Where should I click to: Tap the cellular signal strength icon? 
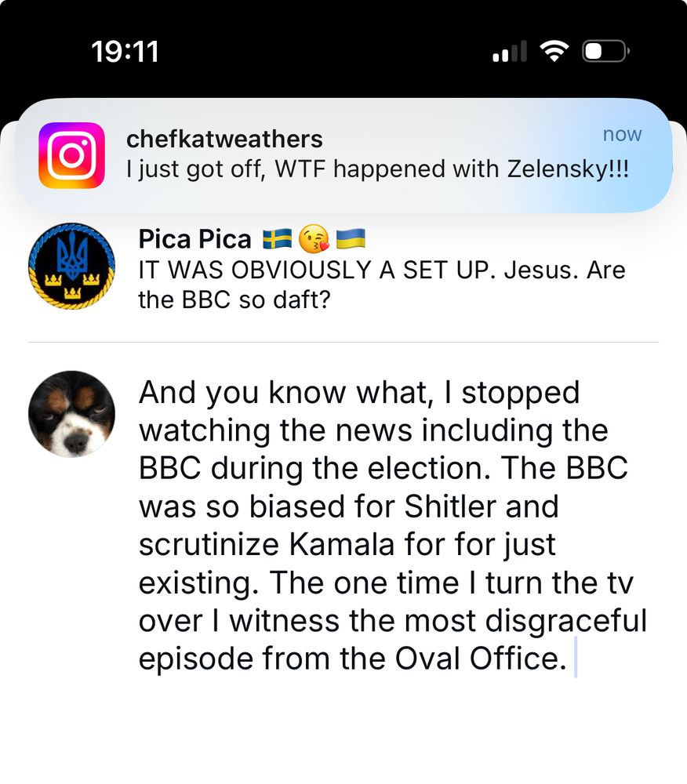(x=510, y=51)
